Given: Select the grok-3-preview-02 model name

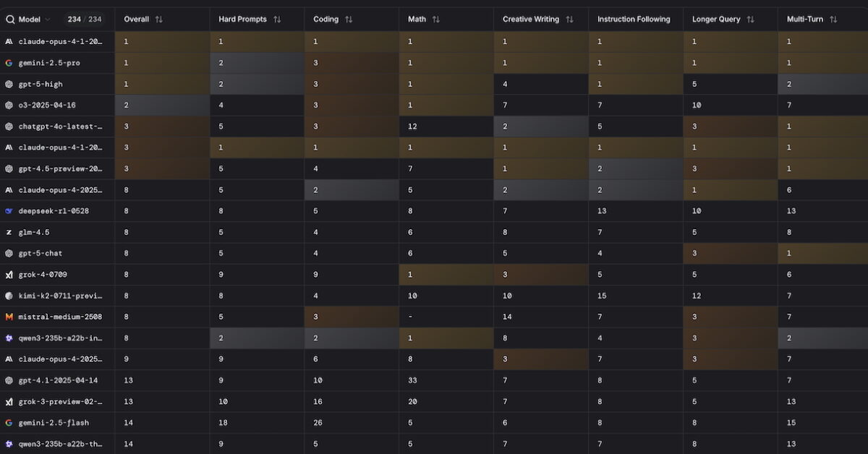Looking at the screenshot, I should (61, 401).
